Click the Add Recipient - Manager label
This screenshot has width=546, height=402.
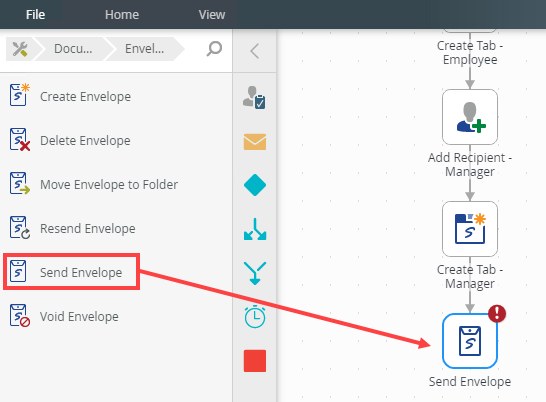point(470,164)
